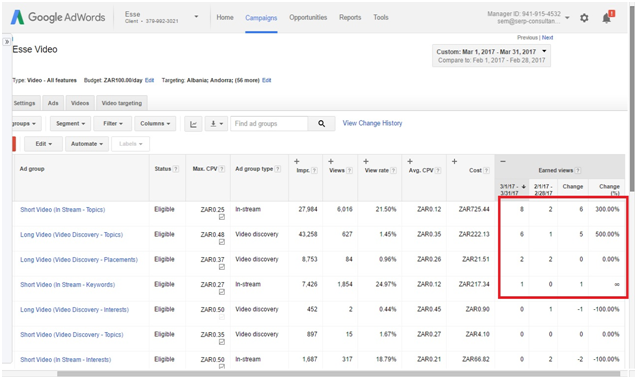Image resolution: width=637 pixels, height=379 pixels.
Task: Expand the left sidebar panel arrow
Action: (6, 41)
